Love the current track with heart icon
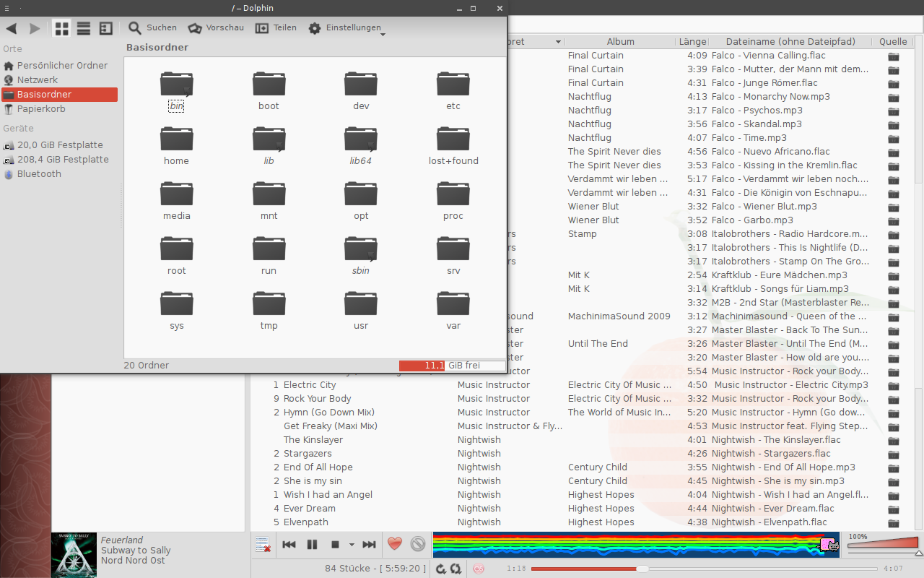Viewport: 924px width, 578px height. [x=394, y=544]
